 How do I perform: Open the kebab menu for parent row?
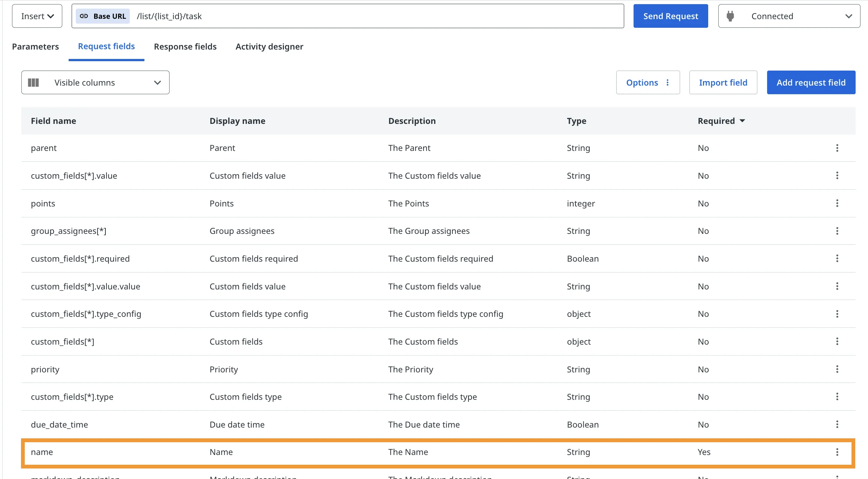tap(837, 148)
